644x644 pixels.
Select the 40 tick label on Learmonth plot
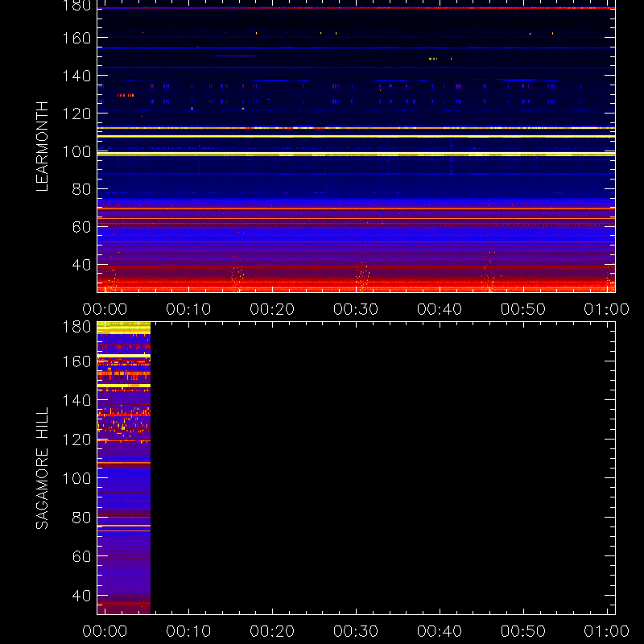point(81,265)
